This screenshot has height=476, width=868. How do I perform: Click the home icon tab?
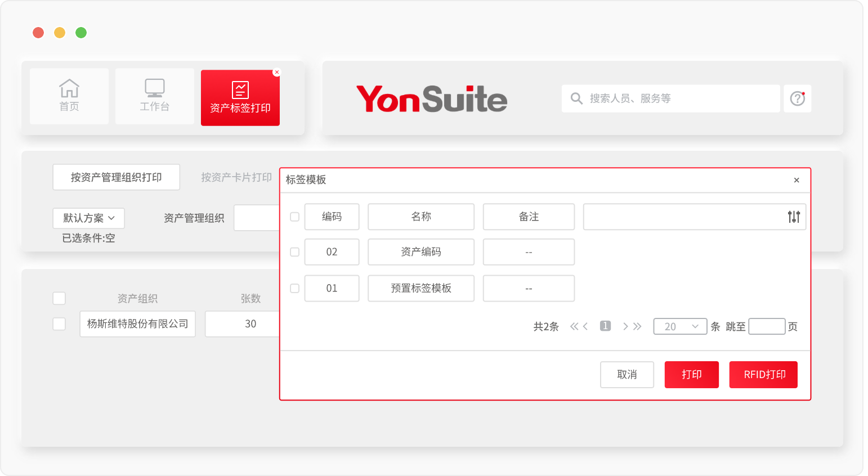coord(69,96)
